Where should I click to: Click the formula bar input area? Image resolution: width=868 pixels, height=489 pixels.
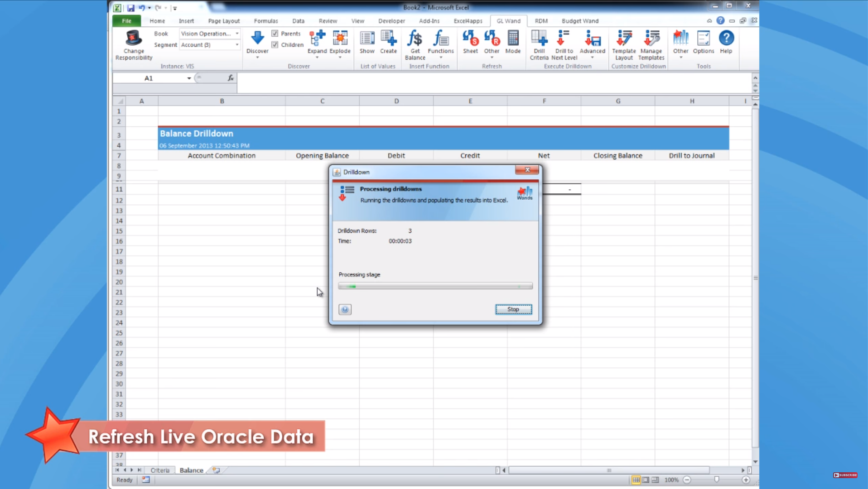pyautogui.click(x=494, y=83)
